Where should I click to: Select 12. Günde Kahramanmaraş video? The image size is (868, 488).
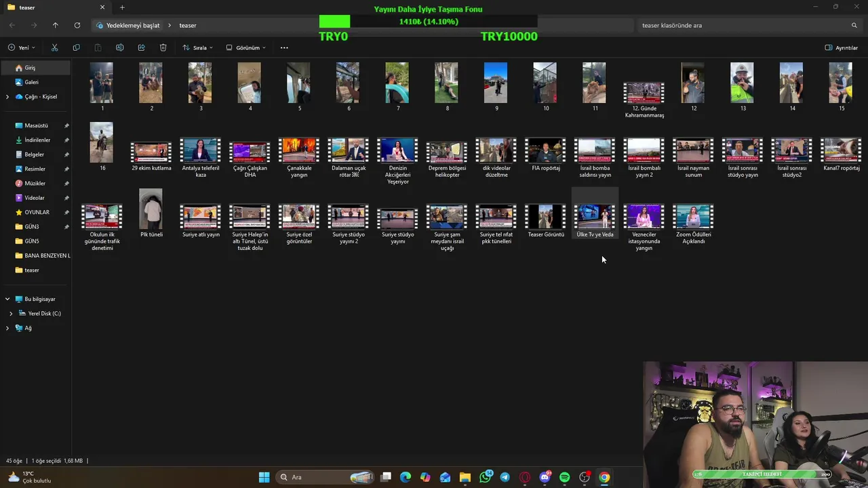click(x=644, y=99)
